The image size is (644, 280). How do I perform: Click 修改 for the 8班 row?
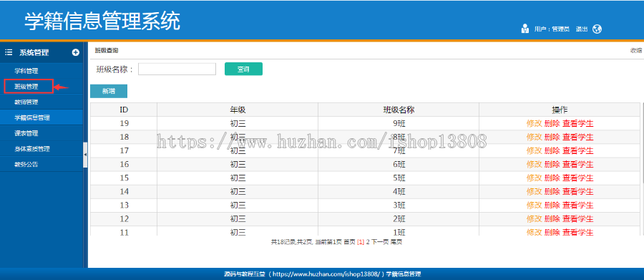tap(534, 137)
